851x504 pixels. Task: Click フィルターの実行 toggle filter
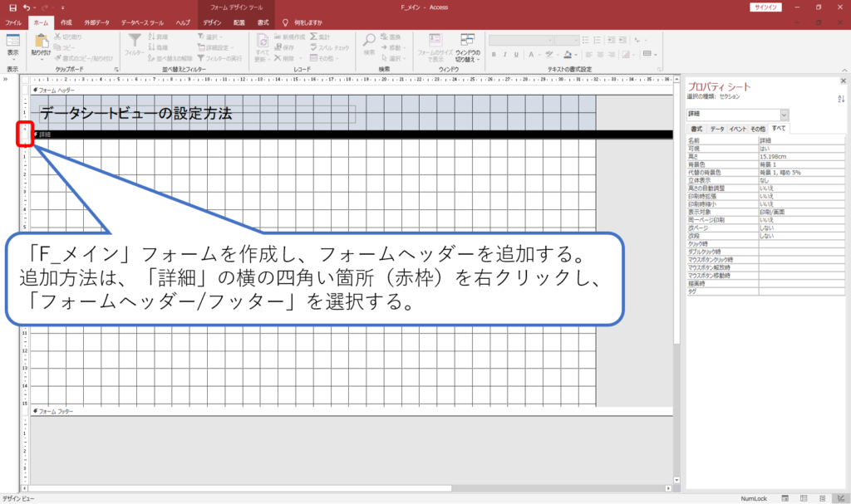tap(219, 58)
